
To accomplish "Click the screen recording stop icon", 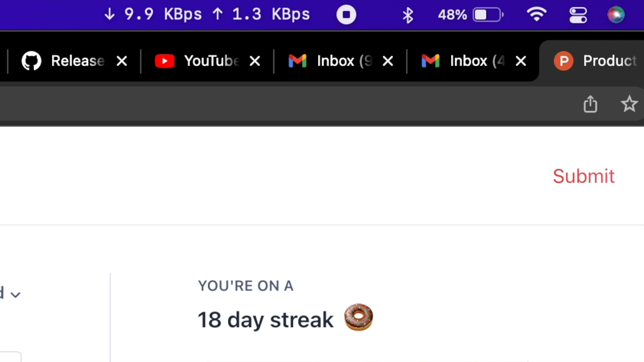I will coord(346,15).
